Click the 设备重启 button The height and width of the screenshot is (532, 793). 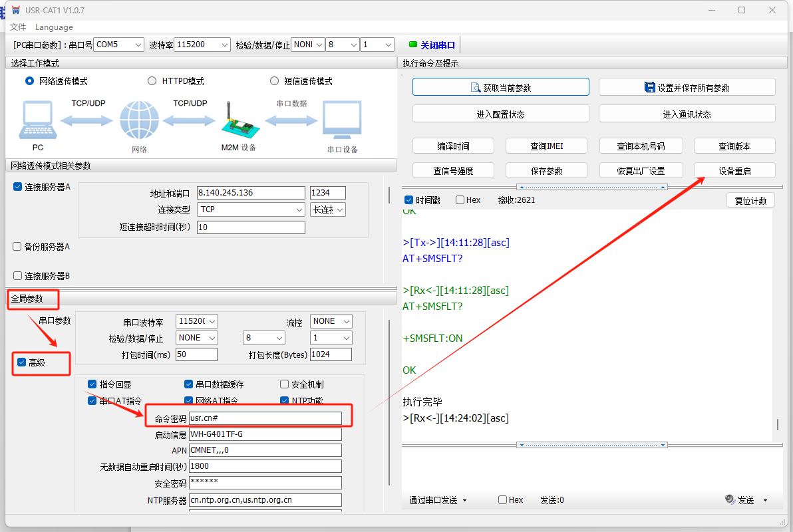tap(734, 171)
